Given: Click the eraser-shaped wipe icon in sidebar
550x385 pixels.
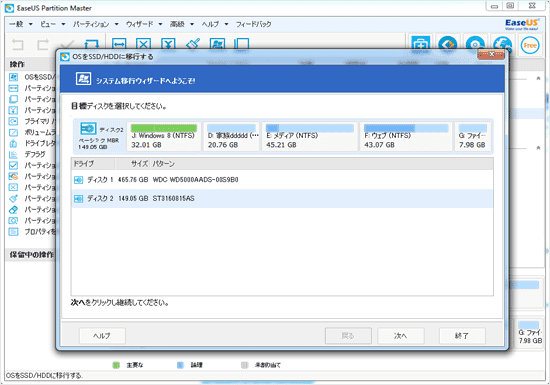Looking at the screenshot, I should click(13, 210).
